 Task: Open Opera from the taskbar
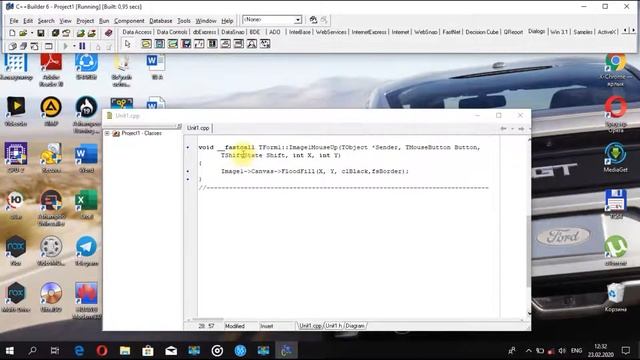click(x=102, y=351)
